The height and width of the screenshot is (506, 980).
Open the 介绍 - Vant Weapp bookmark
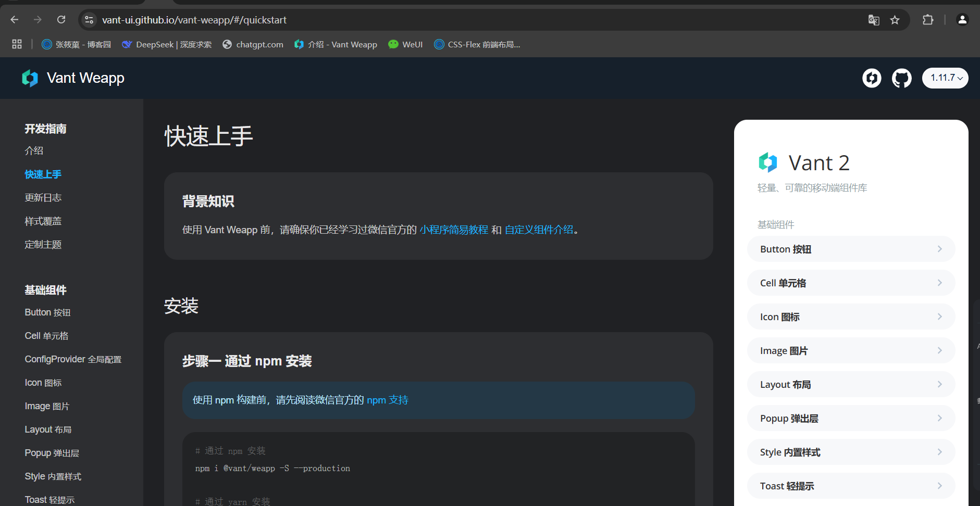click(336, 44)
